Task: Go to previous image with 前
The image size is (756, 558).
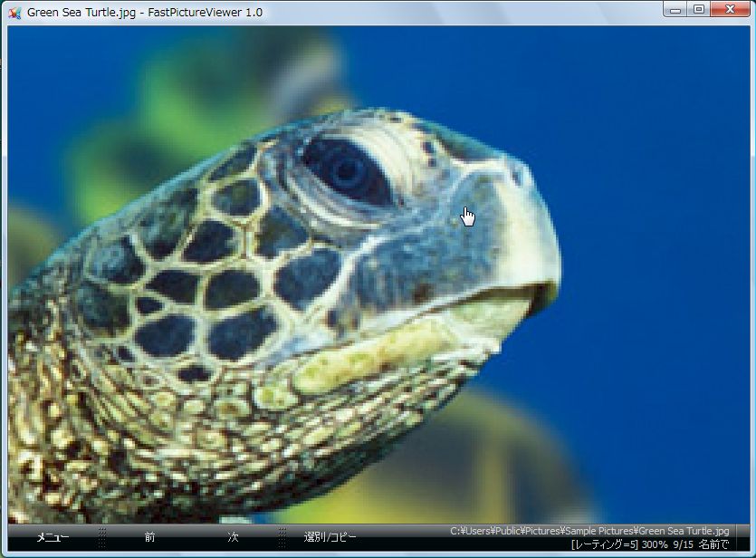Action: pos(150,537)
